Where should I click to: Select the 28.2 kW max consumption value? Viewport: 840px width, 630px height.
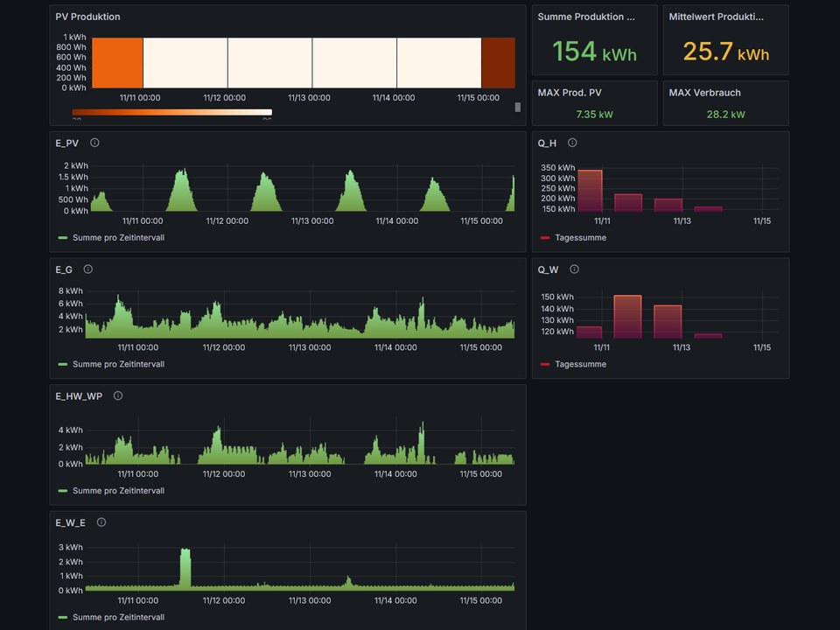tap(726, 114)
